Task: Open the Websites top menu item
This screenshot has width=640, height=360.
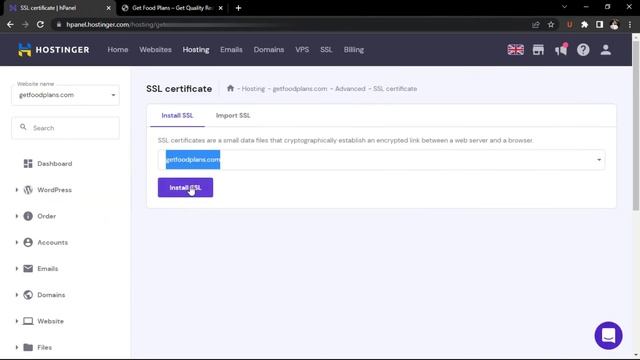Action: pos(155,50)
